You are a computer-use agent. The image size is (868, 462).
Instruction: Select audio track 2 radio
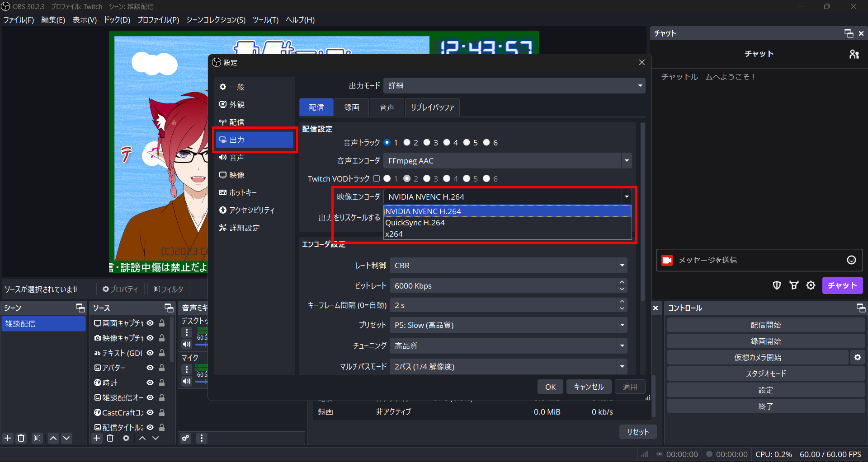407,142
